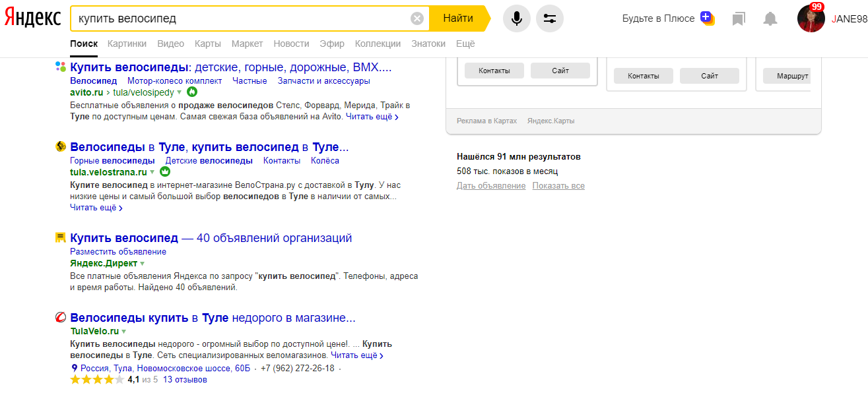Expand Читать ещё in VeloStrana snippet

point(96,208)
